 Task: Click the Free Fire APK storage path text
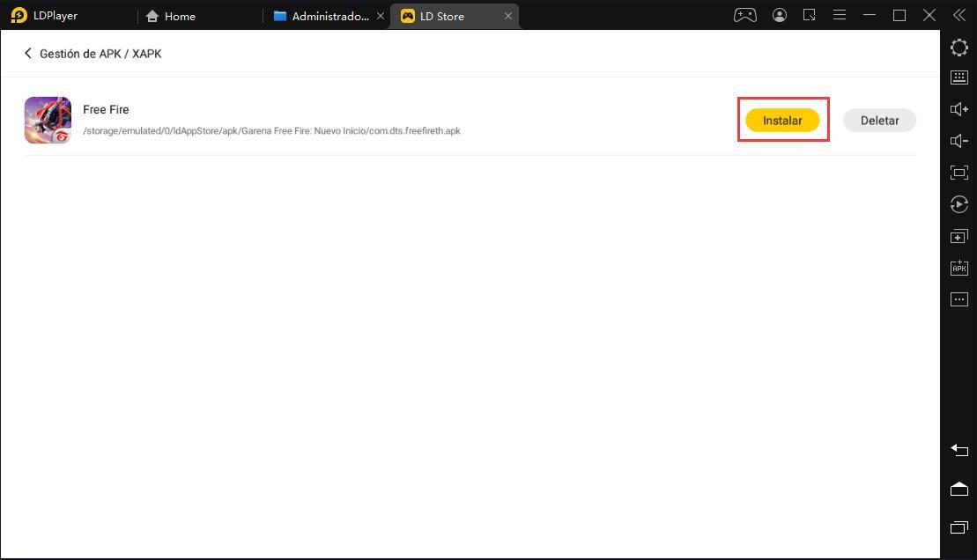pyautogui.click(x=271, y=131)
